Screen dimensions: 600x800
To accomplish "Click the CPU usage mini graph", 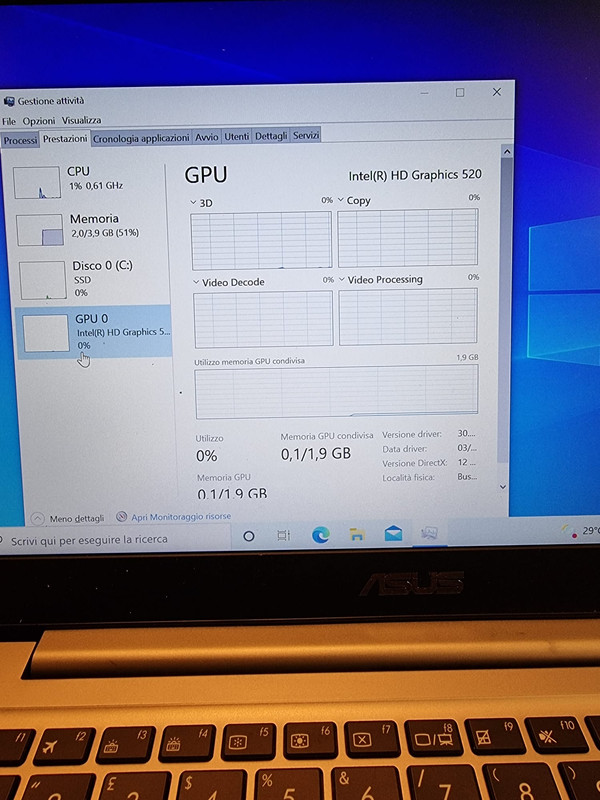I will tap(37, 182).
